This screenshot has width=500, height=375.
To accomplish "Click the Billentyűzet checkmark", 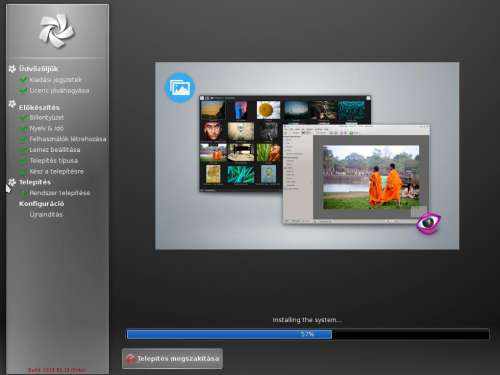I will (24, 118).
